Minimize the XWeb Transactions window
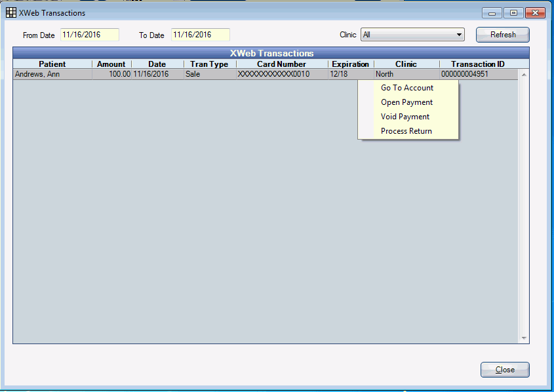This screenshot has height=392, width=554. coord(492,13)
